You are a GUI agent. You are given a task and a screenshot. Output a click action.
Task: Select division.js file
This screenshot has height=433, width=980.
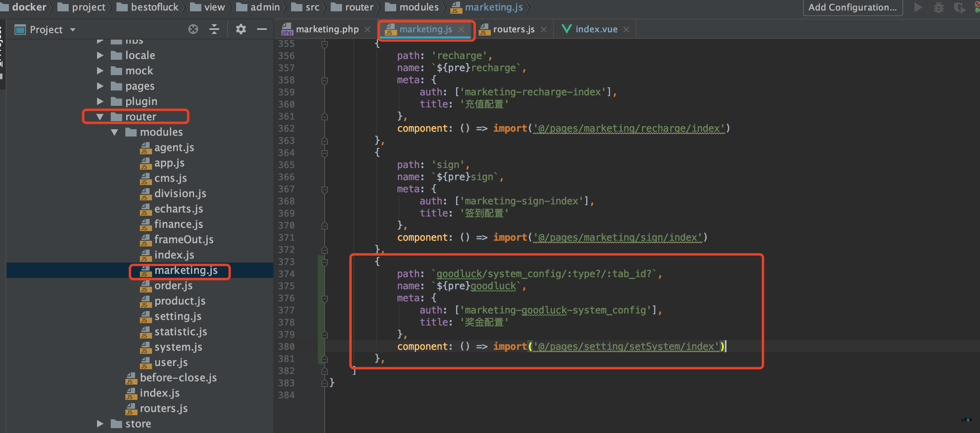[173, 193]
